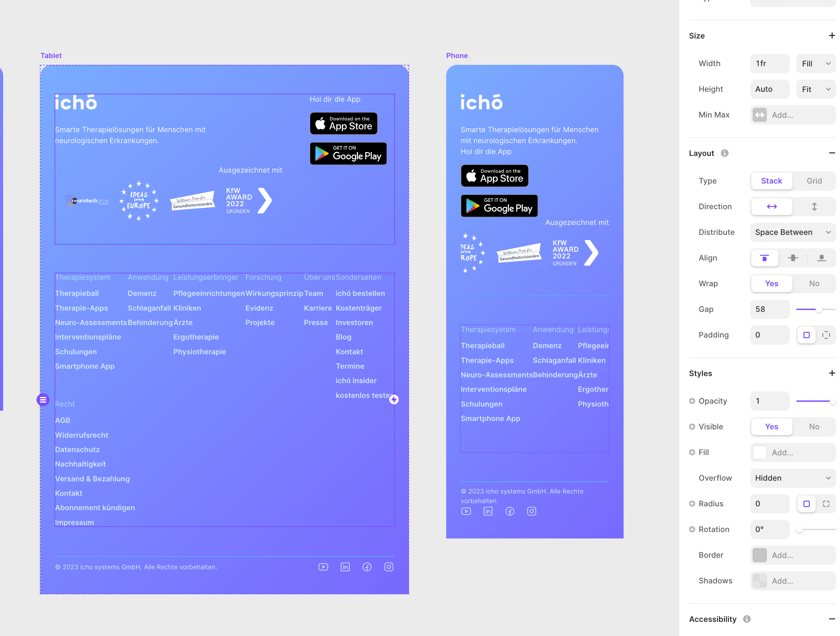Click the uniform padding icon

[807, 334]
